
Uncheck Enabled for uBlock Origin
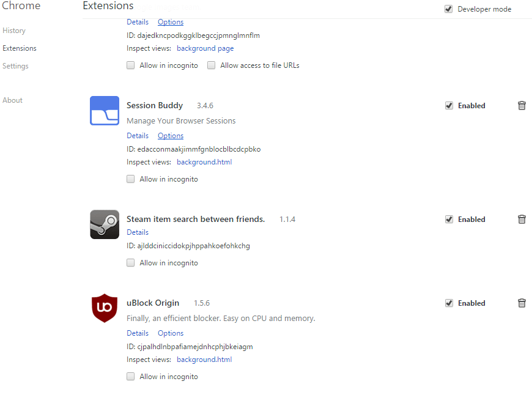coord(449,303)
